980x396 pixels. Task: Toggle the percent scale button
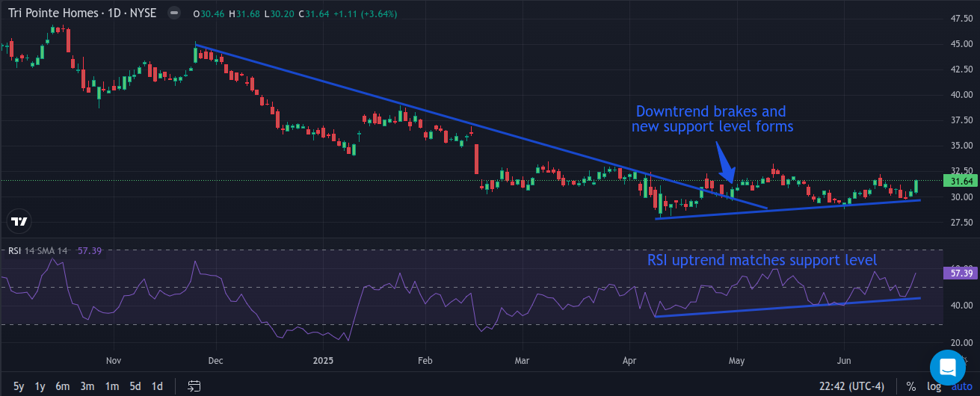coord(911,386)
